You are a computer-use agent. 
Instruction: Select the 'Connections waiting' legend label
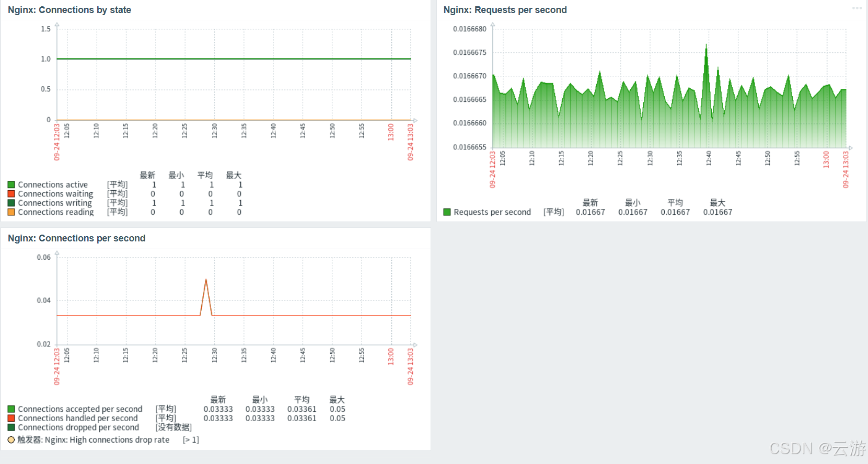(55, 194)
